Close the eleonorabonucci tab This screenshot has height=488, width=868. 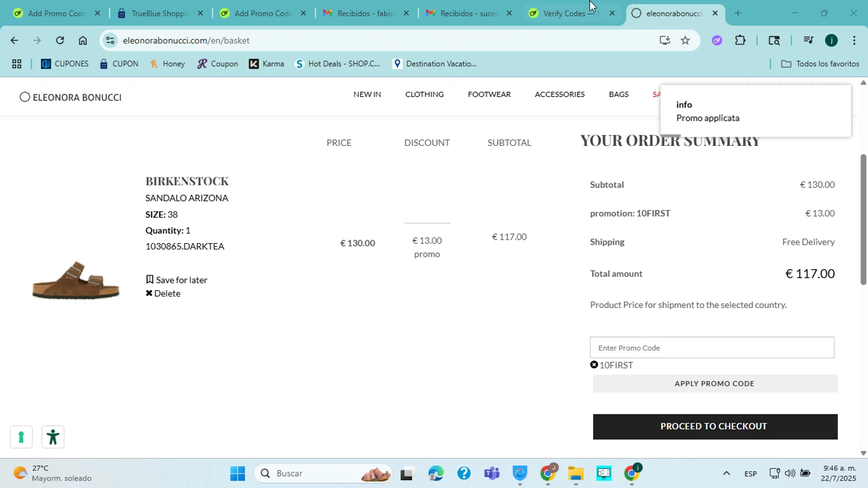715,13
